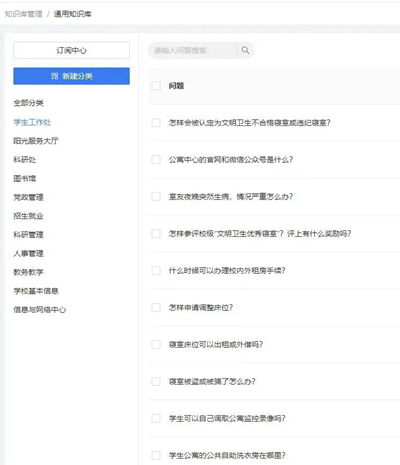This screenshot has height=465, width=400.
Task: Click the 新建分类 grid icon
Action: [x=55, y=76]
